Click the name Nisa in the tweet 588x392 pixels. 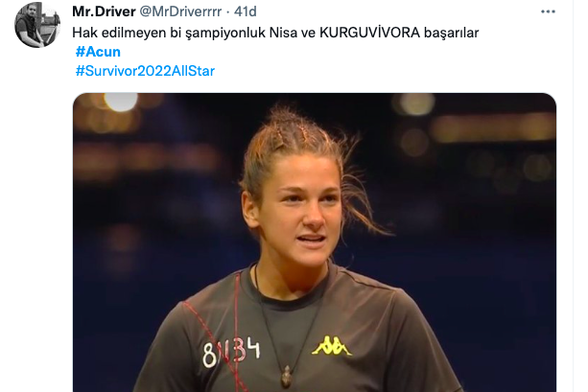pyautogui.click(x=283, y=33)
